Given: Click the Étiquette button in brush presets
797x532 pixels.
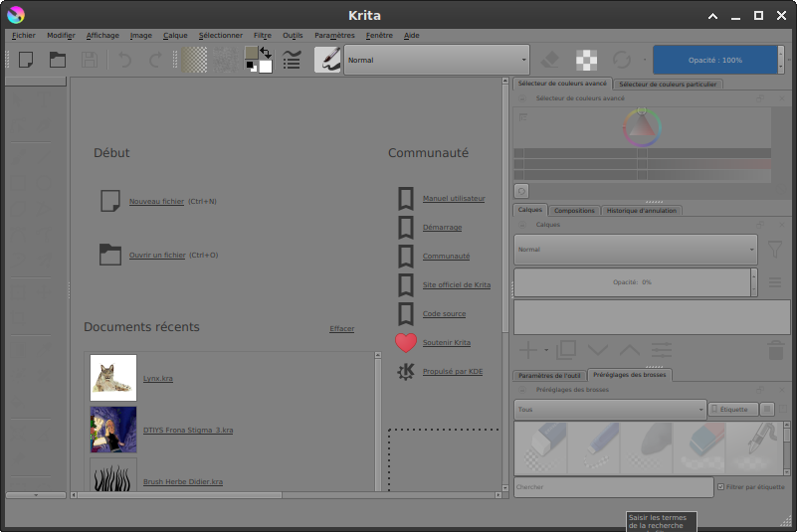Looking at the screenshot, I should (732, 409).
